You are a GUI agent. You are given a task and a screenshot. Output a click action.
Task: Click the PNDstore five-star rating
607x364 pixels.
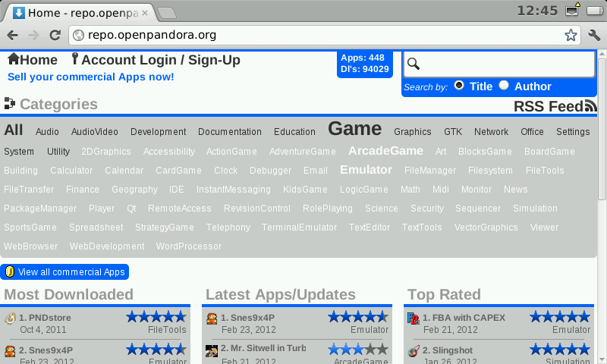pos(156,317)
